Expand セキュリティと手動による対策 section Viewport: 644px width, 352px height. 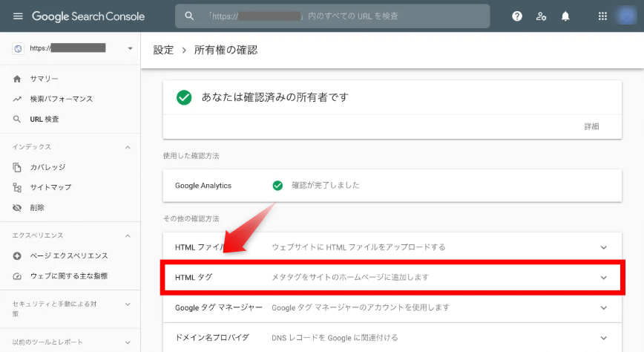tap(128, 304)
